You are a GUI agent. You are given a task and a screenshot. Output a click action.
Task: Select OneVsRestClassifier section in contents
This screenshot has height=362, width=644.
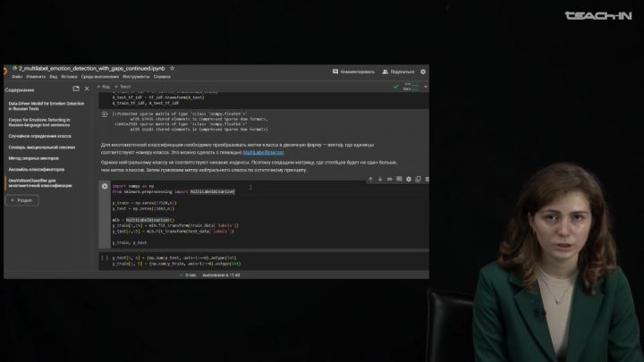pos(40,183)
